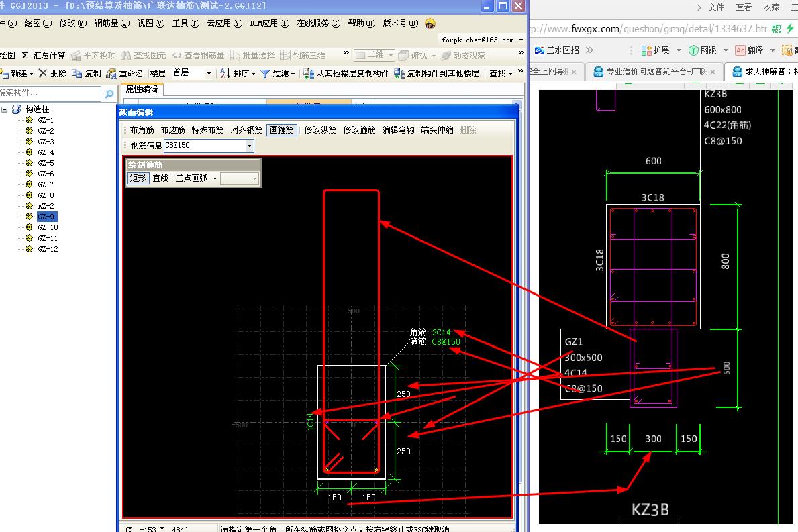
Task: Click the 批量选择 icon
Action: (x=235, y=56)
